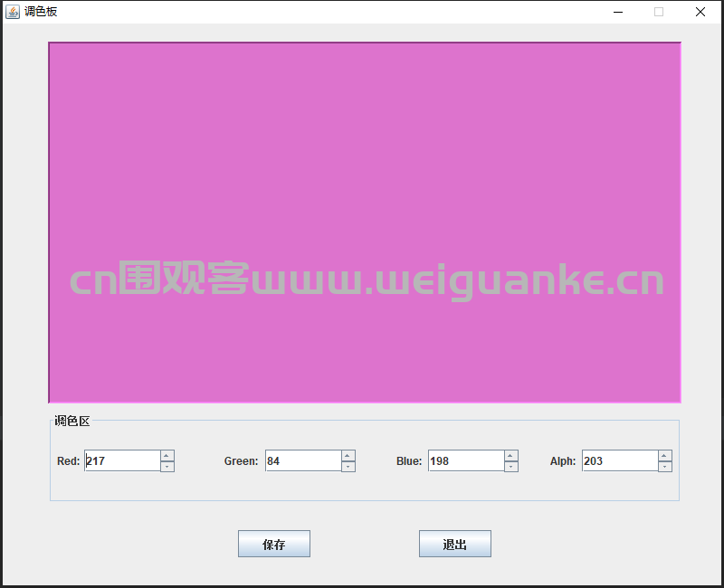The image size is (724, 588).
Task: Focus the Blue input field showing 198
Action: [466, 460]
